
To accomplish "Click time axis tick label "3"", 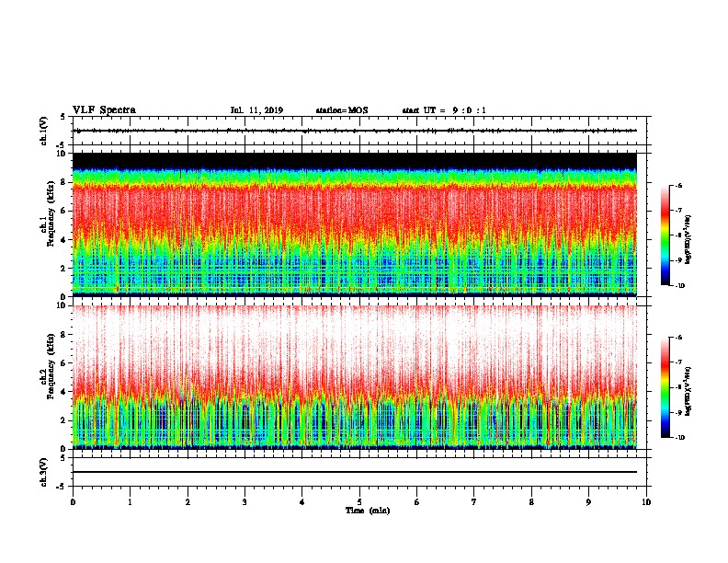I will pos(245,502).
